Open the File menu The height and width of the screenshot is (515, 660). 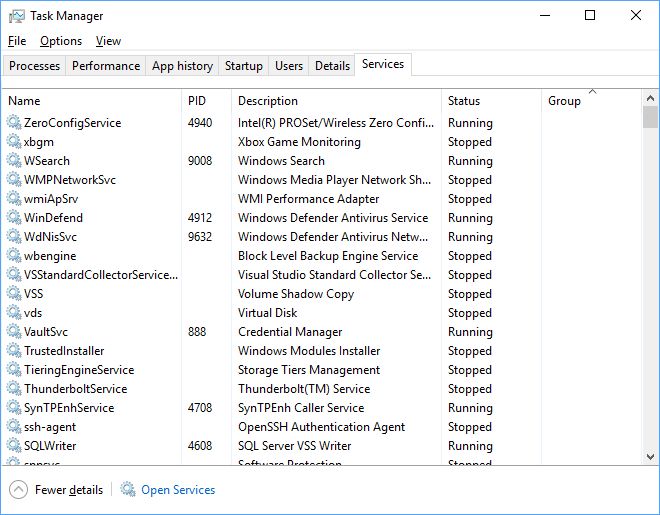(x=17, y=41)
